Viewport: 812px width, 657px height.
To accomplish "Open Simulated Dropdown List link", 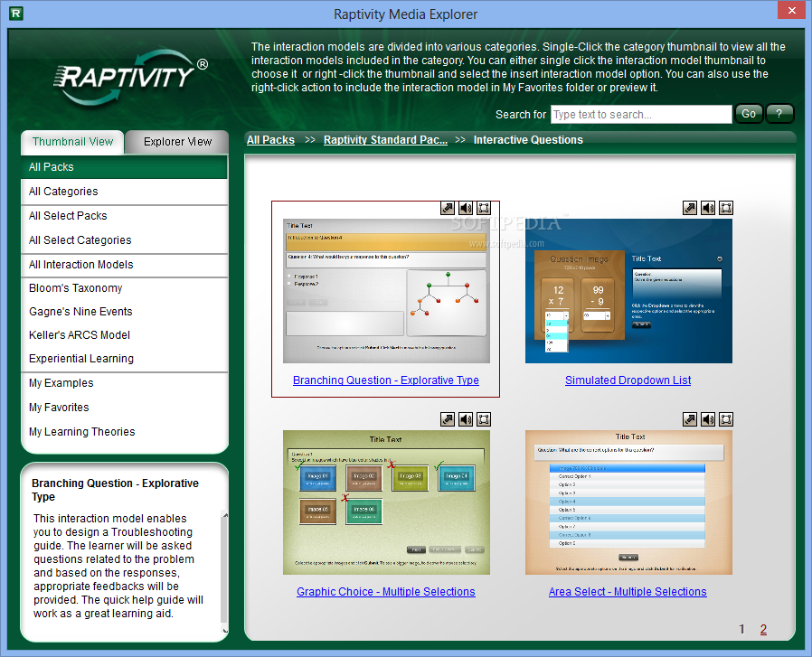I will (x=628, y=380).
